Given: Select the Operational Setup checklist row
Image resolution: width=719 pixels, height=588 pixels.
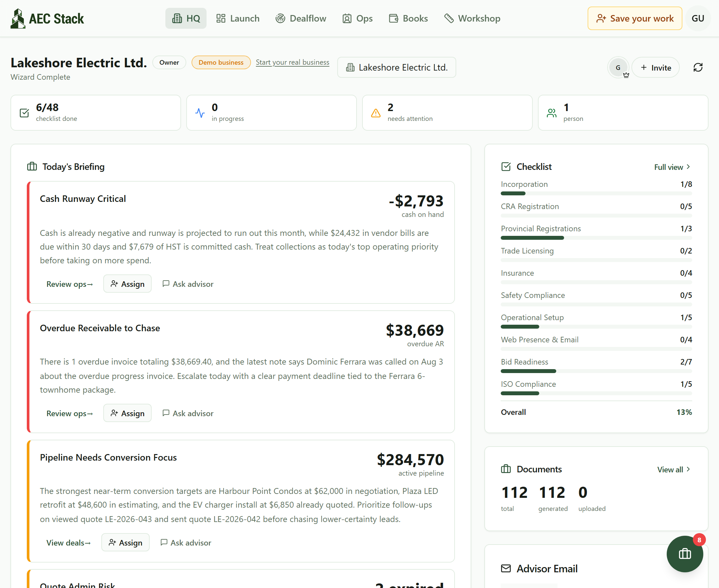Looking at the screenshot, I should 596,320.
